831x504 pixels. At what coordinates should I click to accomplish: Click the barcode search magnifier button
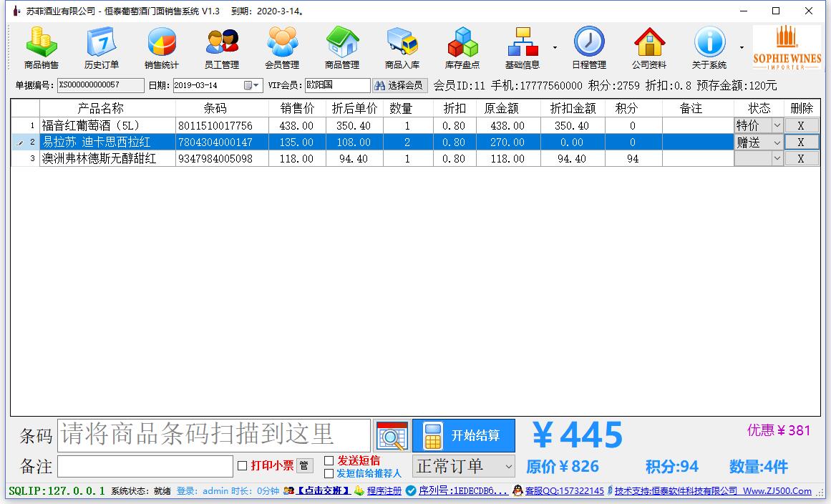click(x=392, y=436)
